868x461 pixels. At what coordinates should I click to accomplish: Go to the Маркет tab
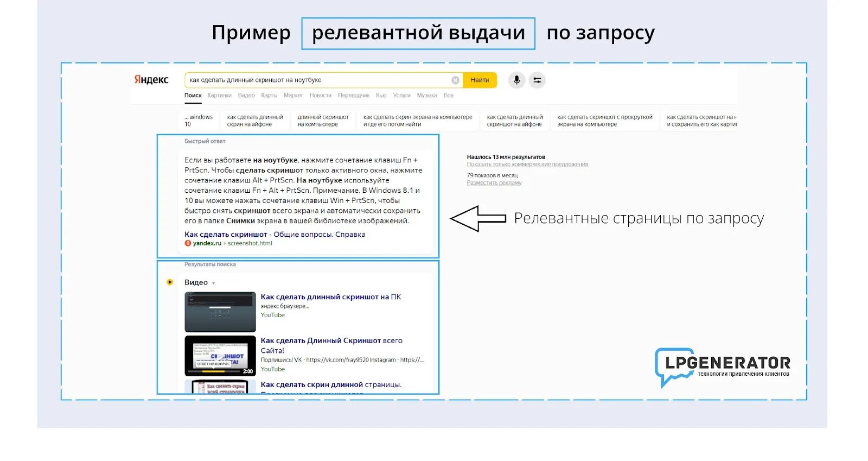tap(293, 96)
